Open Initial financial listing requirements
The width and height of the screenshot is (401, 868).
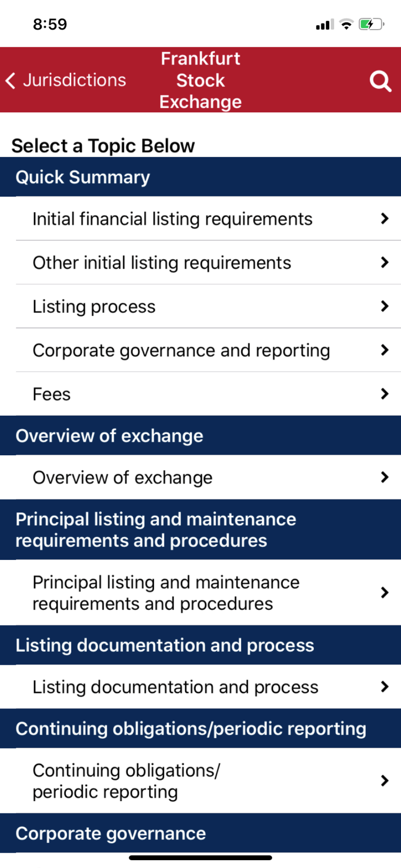[208, 219]
